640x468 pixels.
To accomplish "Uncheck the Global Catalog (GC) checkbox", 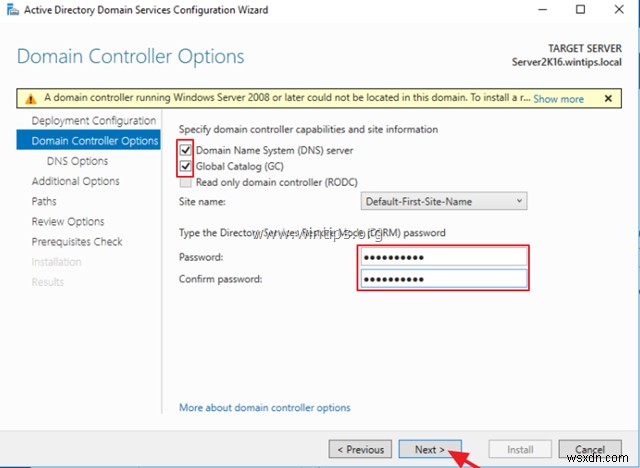I will (186, 166).
